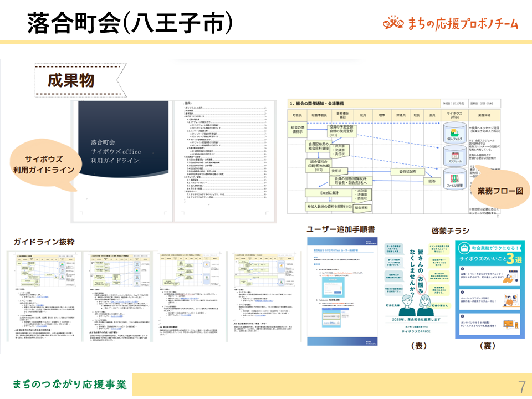
Task: Open the front (表) flyer thumbnail
Action: tap(417, 288)
